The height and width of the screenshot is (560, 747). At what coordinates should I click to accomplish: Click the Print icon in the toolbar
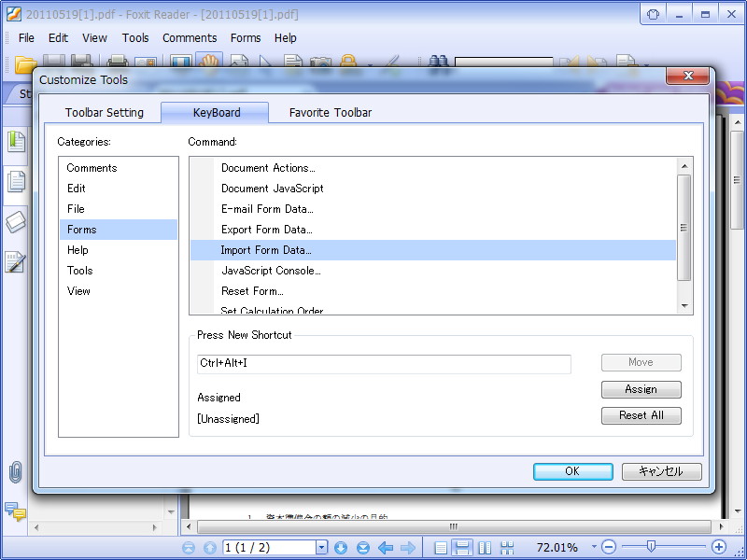pos(118,63)
